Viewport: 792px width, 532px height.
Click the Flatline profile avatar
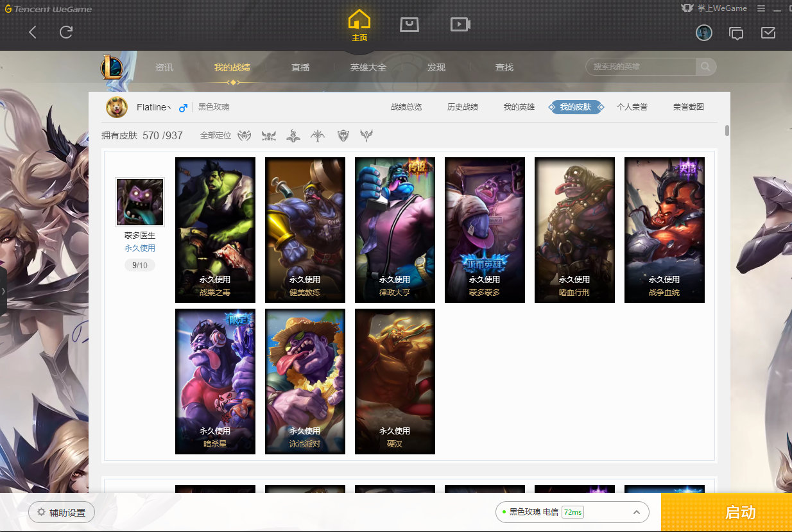coord(117,107)
